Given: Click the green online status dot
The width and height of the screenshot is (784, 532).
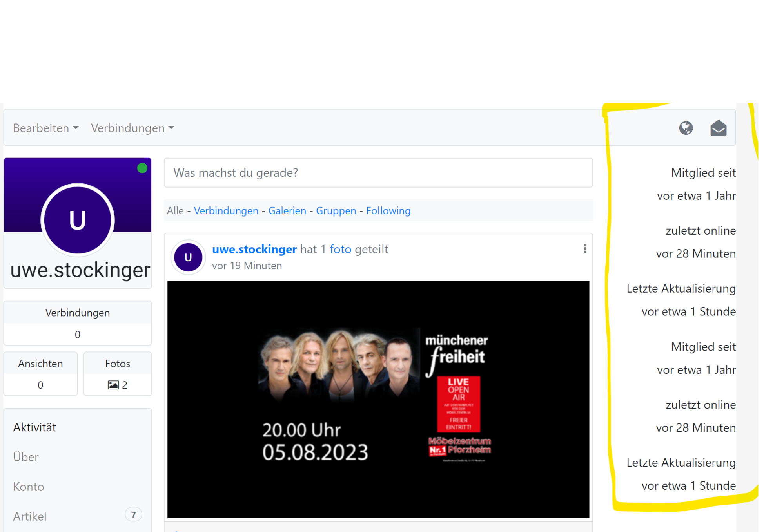Looking at the screenshot, I should pos(142,168).
